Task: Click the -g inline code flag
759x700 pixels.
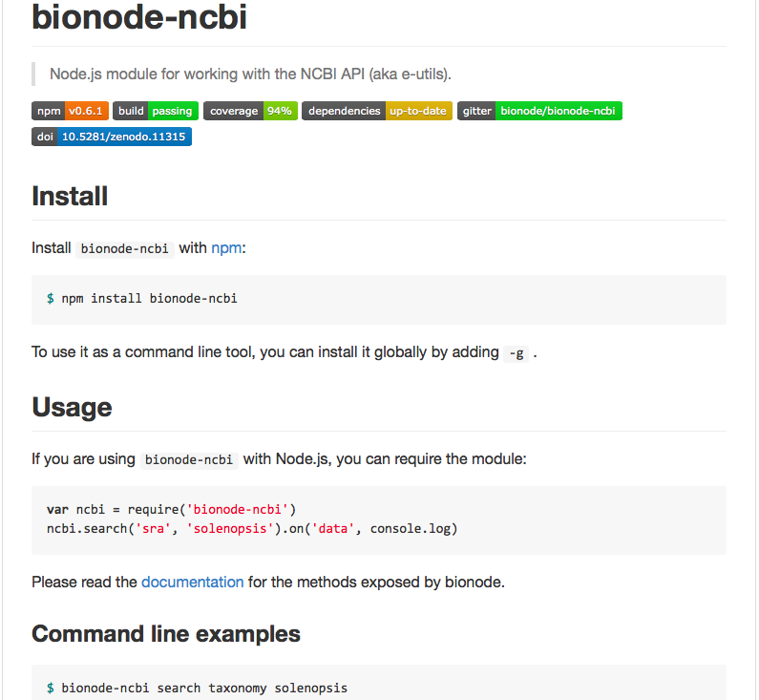Action: pos(517,353)
